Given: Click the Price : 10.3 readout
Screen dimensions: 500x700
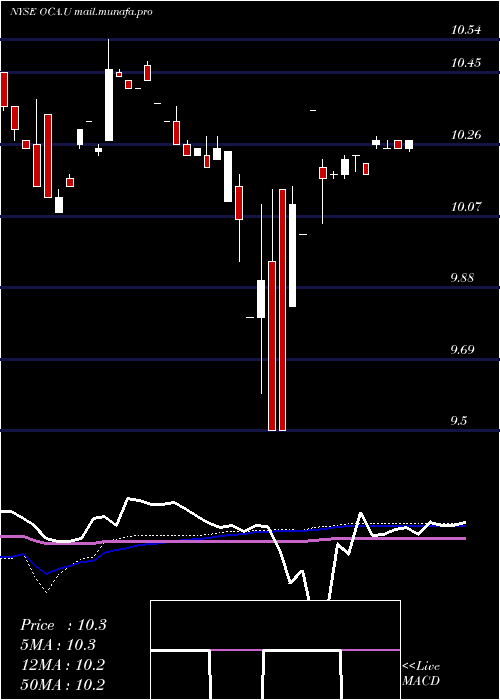Looking at the screenshot, I should (63, 625).
